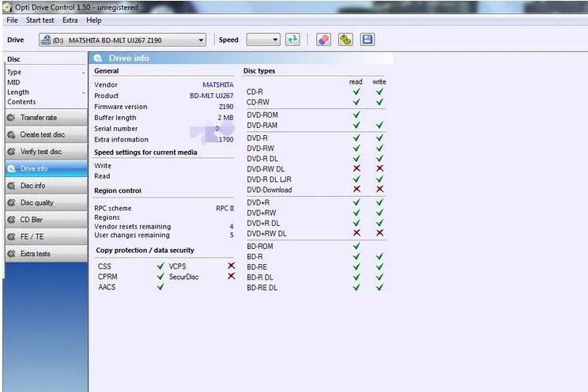Viewport: 588px width, 392px height.
Task: Click the BD-ROM read checkmark
Action: tap(356, 246)
